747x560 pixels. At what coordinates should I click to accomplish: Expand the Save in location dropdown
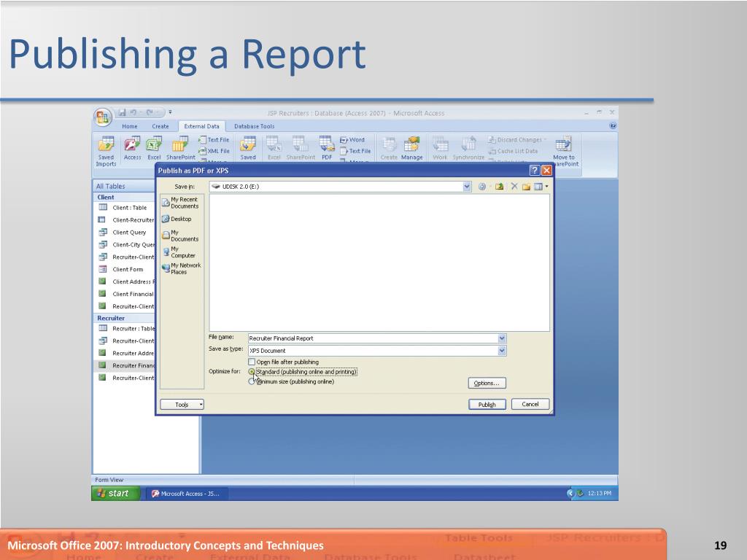tap(467, 187)
